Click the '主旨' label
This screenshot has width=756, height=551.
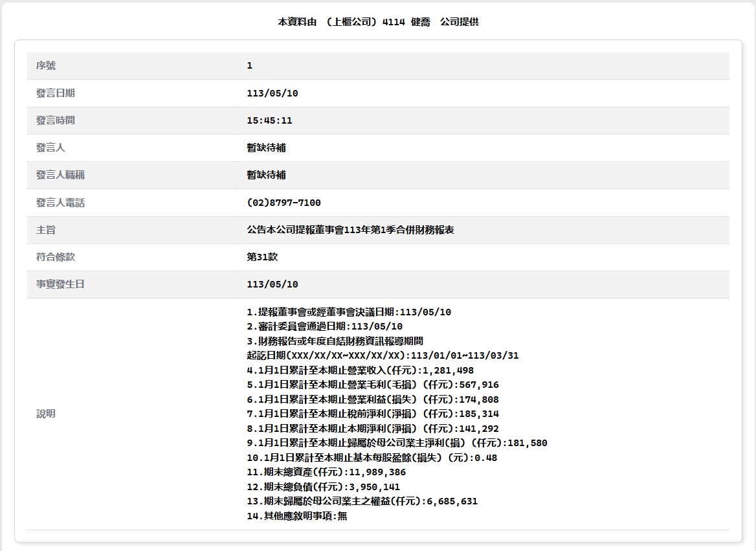tap(46, 230)
